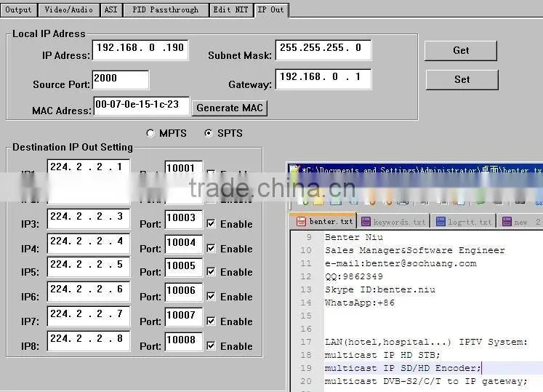Click line 'multicast IP SD/HD Encoder;'

point(403,368)
